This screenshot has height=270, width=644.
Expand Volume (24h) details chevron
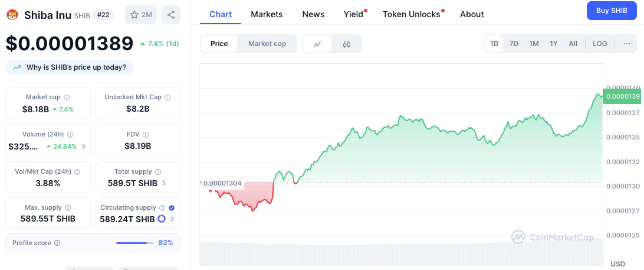point(83,147)
